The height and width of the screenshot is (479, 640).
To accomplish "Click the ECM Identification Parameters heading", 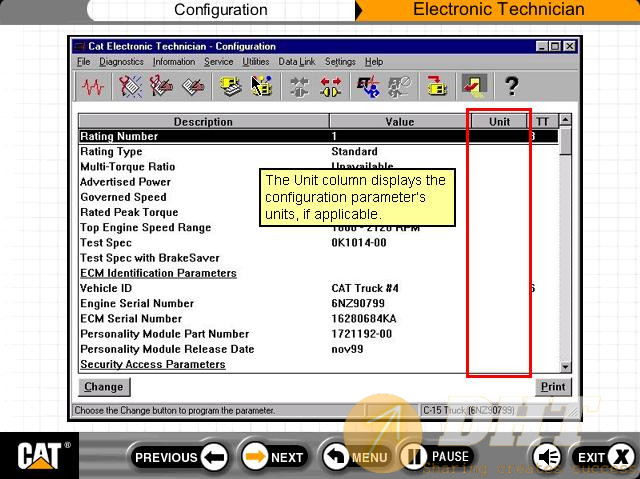I will [x=158, y=273].
